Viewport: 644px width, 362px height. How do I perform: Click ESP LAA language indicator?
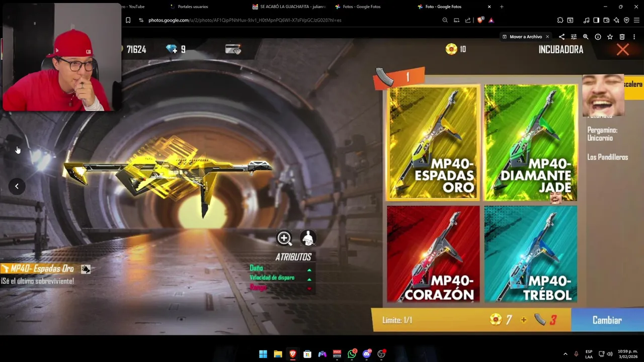589,354
